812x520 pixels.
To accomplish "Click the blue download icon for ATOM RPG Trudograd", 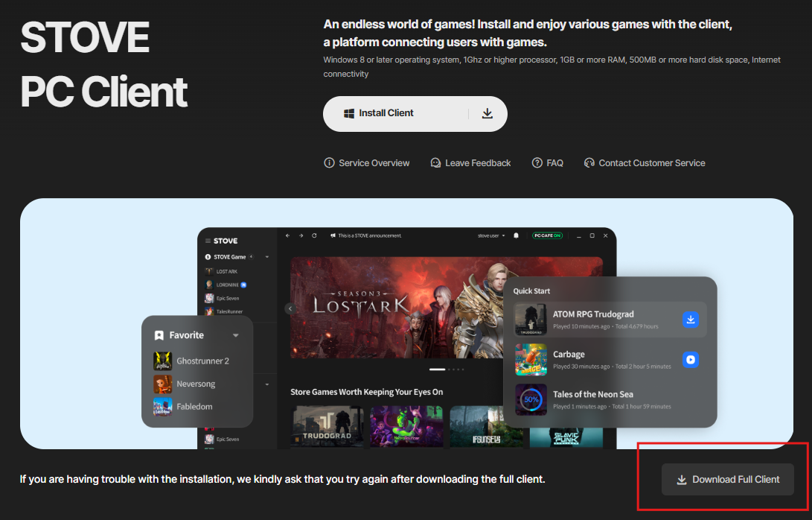I will pos(691,320).
